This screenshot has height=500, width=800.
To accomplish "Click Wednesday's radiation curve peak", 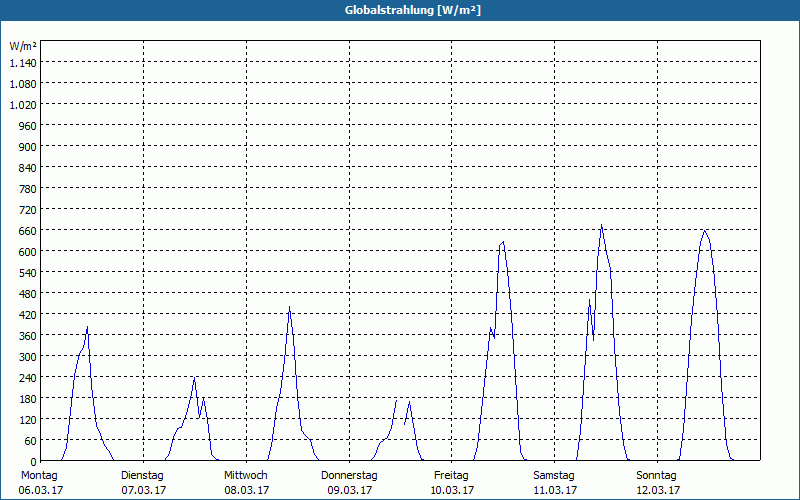I will [289, 307].
